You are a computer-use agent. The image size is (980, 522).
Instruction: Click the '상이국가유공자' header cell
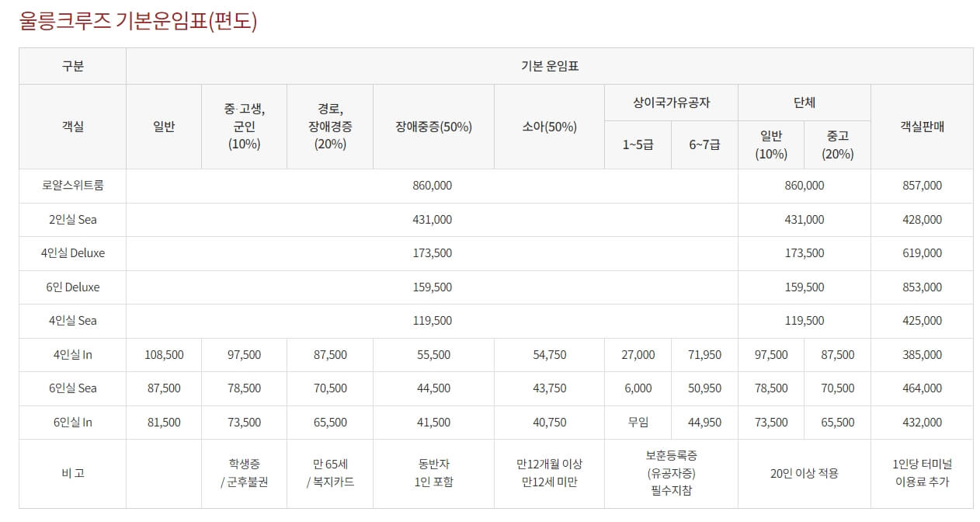click(672, 103)
